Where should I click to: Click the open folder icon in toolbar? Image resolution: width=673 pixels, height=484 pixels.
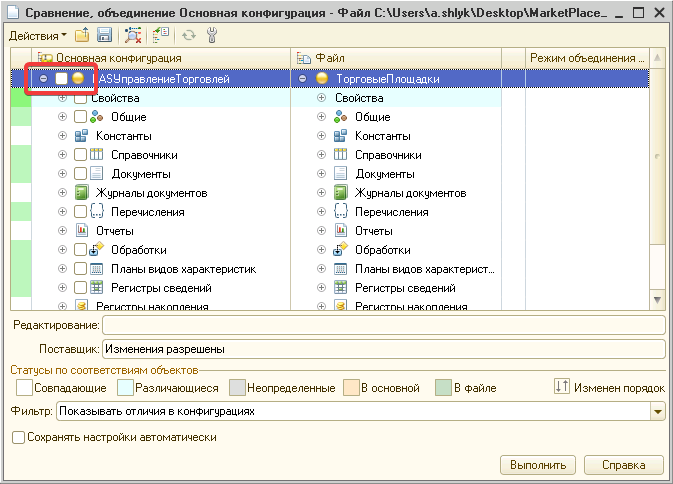tap(82, 35)
